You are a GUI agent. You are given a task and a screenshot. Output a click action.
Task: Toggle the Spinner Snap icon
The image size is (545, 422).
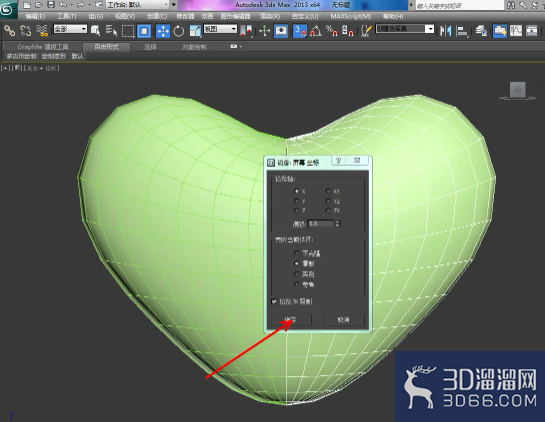click(x=348, y=31)
